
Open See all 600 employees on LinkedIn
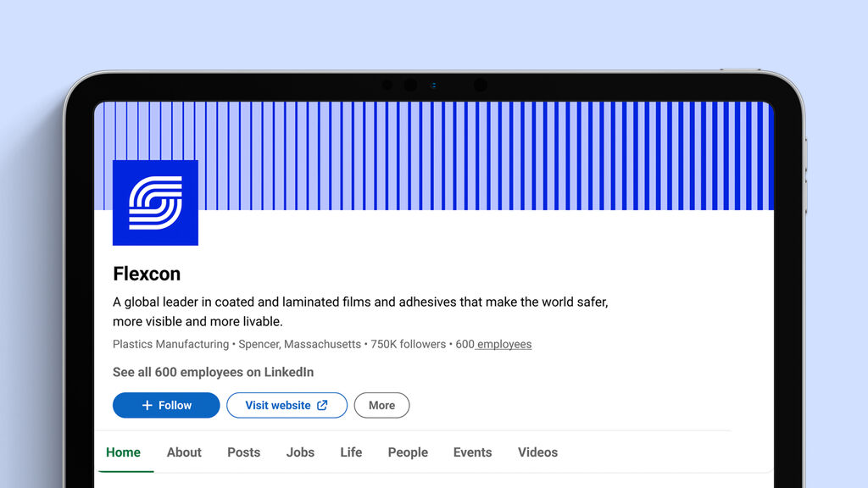214,373
